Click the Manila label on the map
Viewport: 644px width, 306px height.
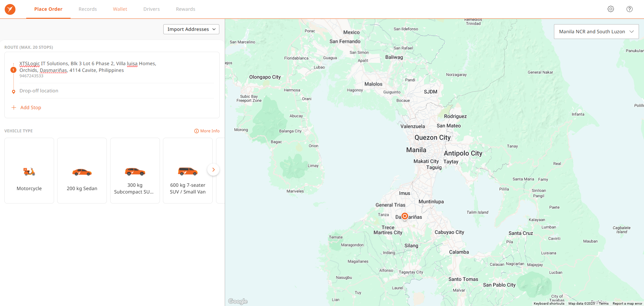[x=416, y=150]
